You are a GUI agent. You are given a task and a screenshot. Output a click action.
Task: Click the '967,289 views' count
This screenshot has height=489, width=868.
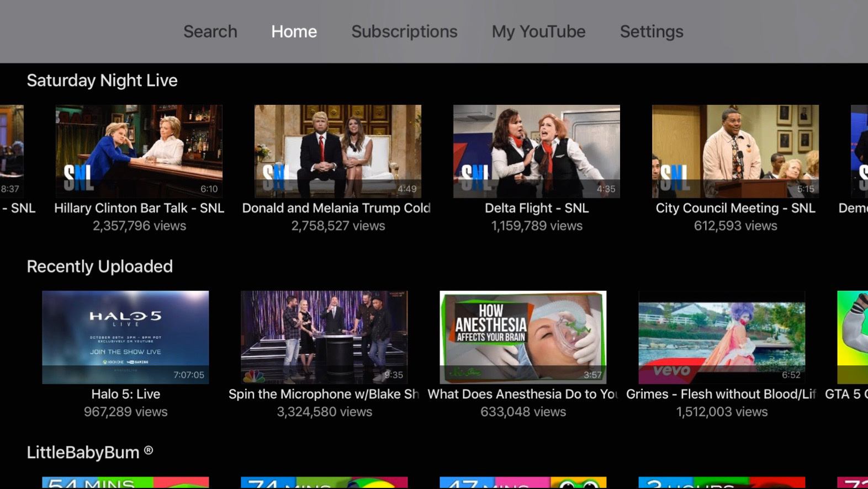coord(126,412)
